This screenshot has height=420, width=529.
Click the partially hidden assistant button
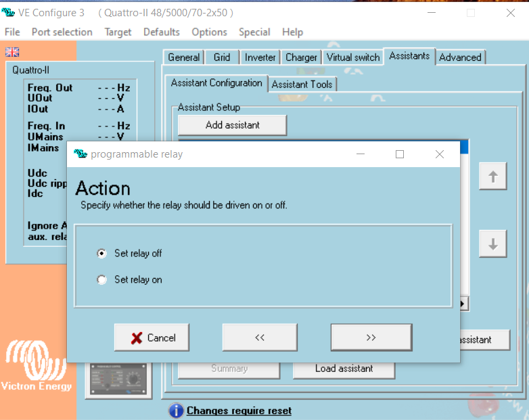pos(484,340)
